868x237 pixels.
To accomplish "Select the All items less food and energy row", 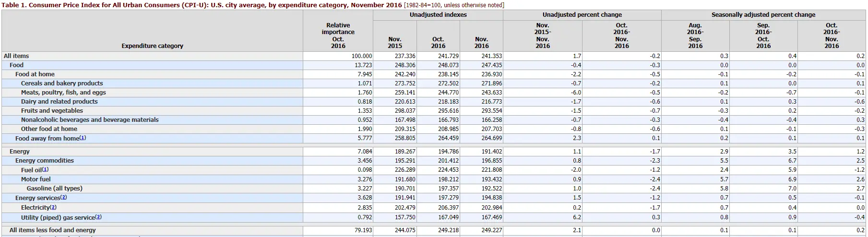I will point(53,230).
